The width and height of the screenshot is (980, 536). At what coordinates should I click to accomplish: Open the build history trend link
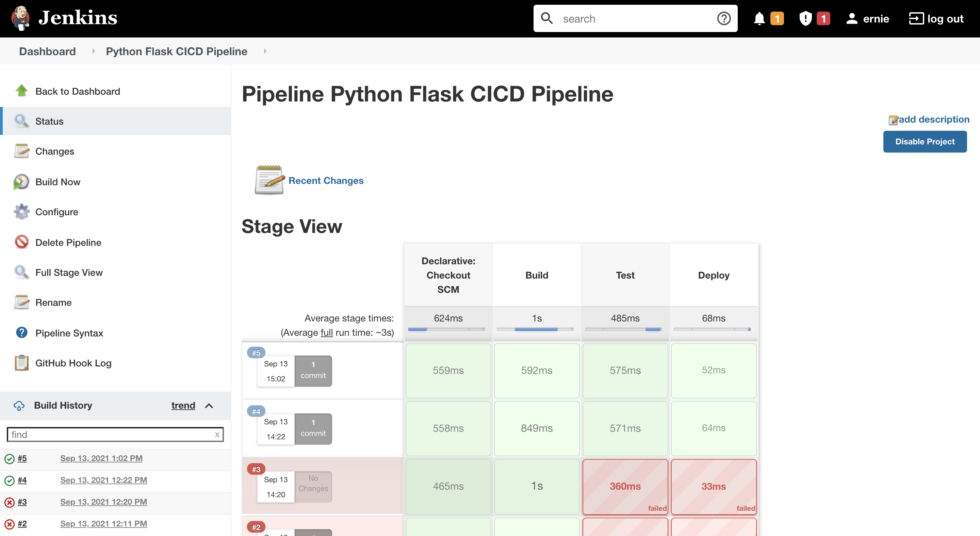183,406
